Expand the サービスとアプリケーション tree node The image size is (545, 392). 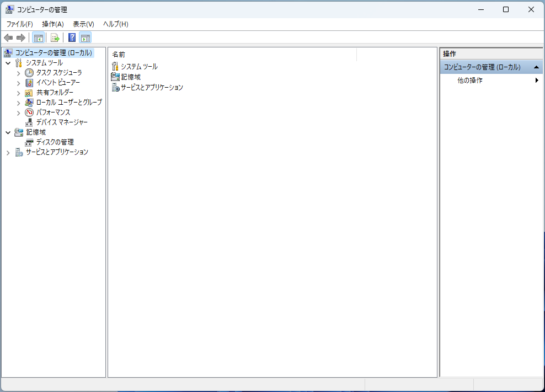8,153
